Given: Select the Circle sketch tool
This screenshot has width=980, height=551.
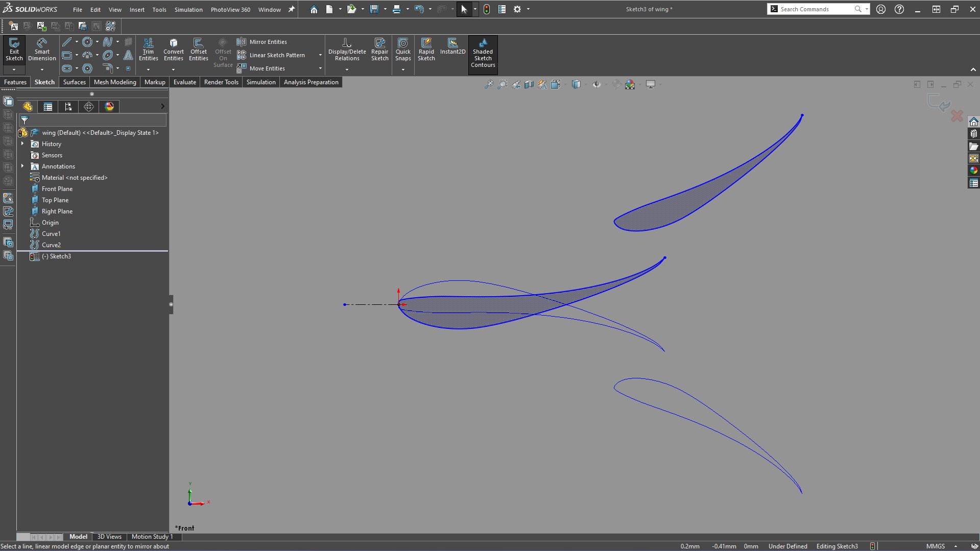Looking at the screenshot, I should pyautogui.click(x=87, y=42).
